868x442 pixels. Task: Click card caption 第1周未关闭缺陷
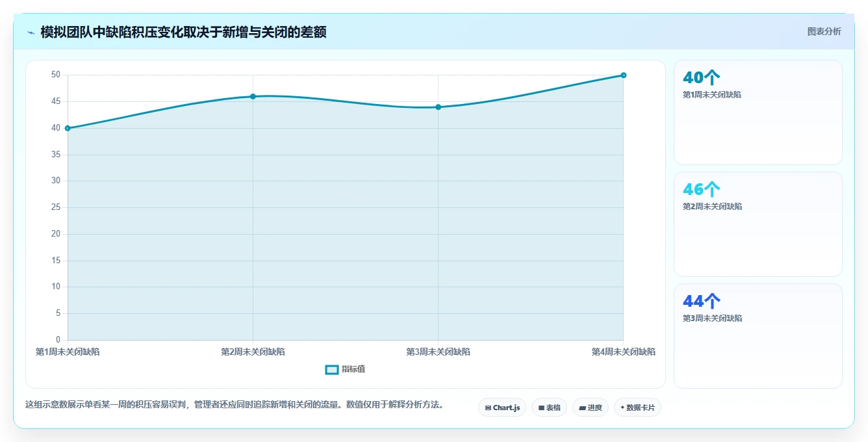tap(712, 94)
